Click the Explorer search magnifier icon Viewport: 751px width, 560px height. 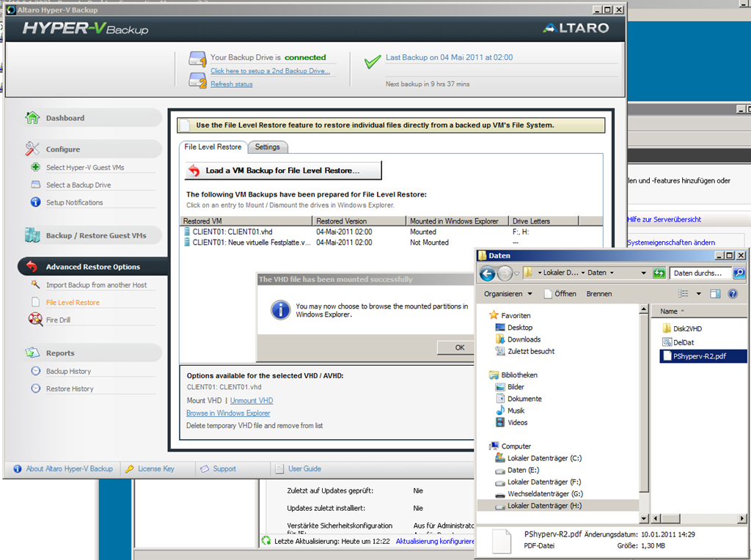(739, 273)
